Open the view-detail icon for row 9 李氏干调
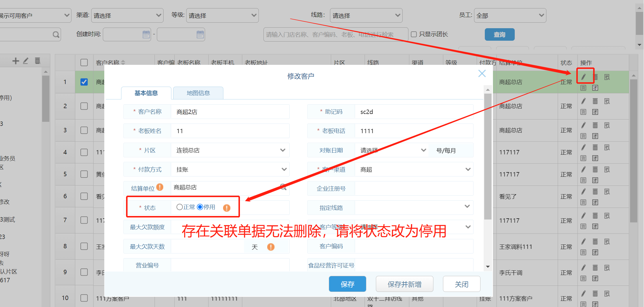 607,268
